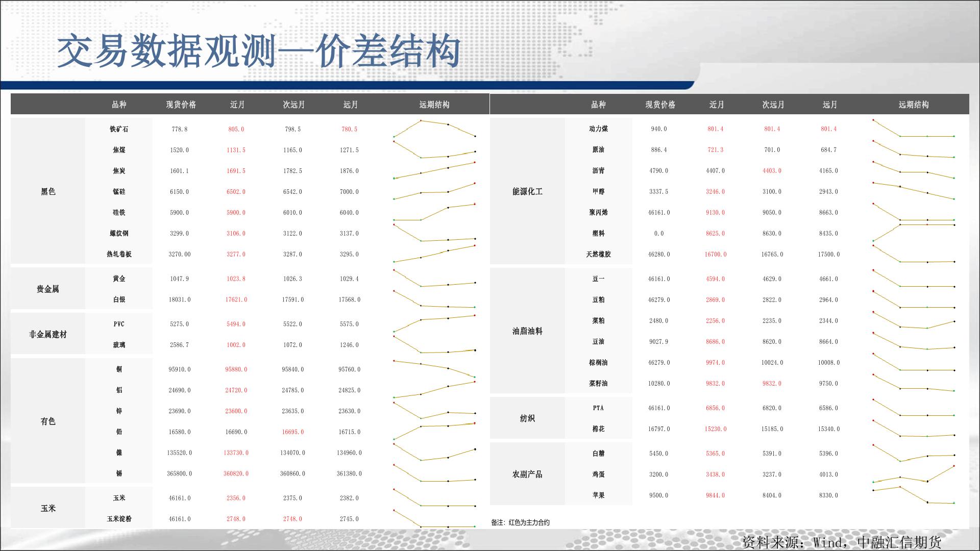Viewport: 980px width, 551px height.
Task: Select the 远期结构 header in left table
Action: (434, 105)
